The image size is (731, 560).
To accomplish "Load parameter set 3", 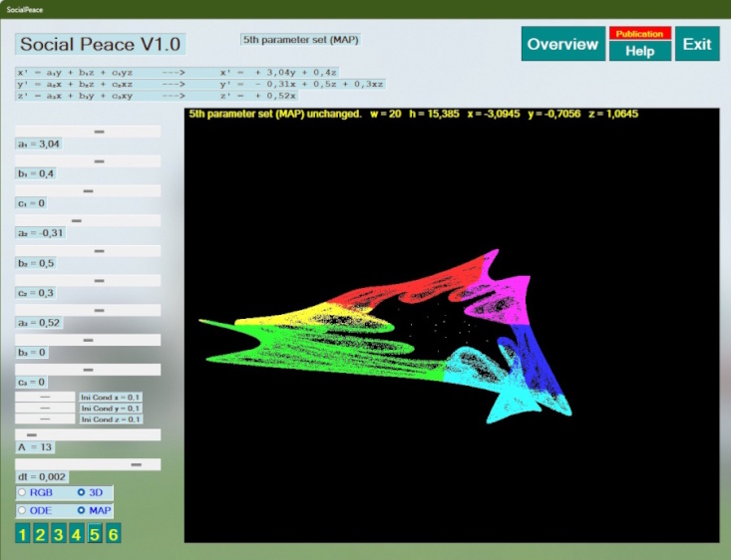I will pyautogui.click(x=58, y=535).
